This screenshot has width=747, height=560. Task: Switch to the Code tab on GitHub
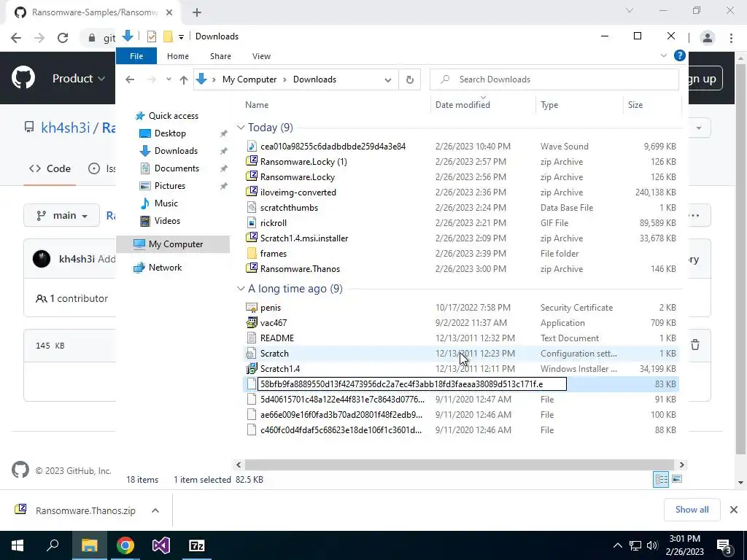50,168
